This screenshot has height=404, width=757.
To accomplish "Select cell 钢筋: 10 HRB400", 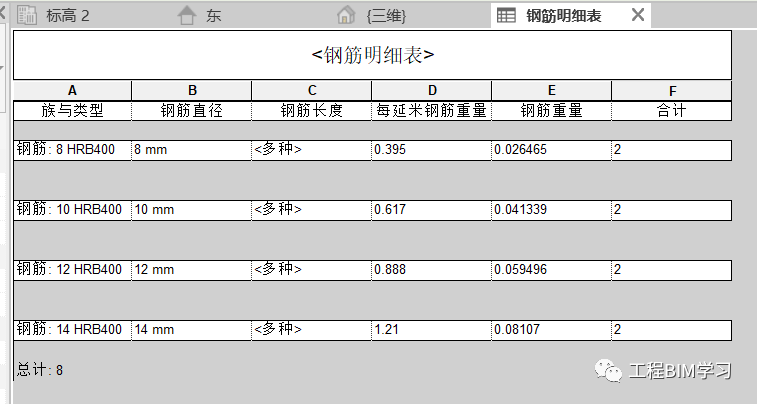I will [x=72, y=210].
